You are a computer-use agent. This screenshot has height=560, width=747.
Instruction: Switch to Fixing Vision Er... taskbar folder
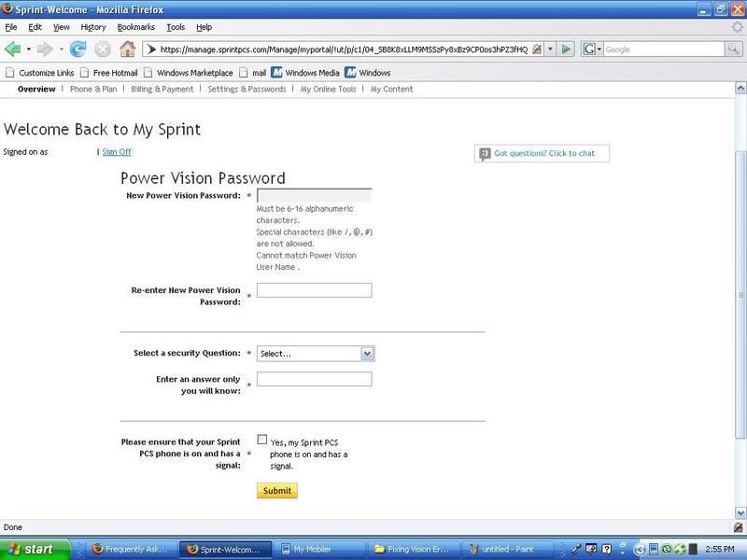pyautogui.click(x=414, y=549)
